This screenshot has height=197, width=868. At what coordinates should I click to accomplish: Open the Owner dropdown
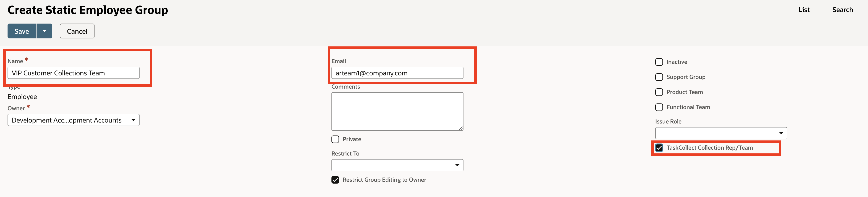pyautogui.click(x=73, y=120)
